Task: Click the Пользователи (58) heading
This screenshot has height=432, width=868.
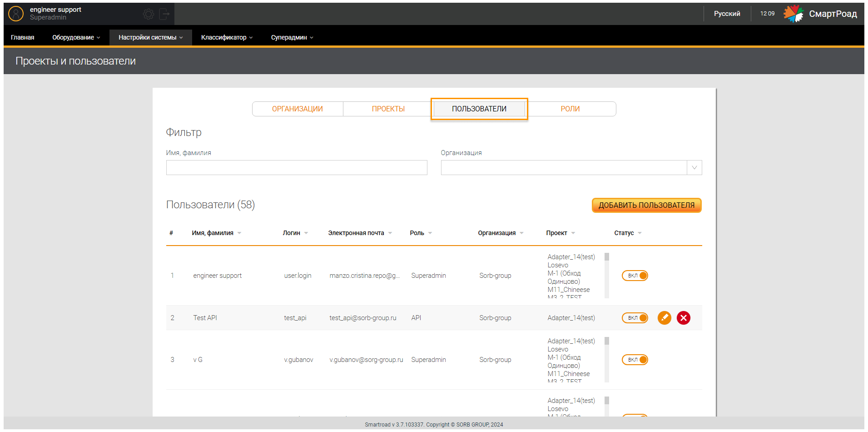Action: pyautogui.click(x=210, y=205)
